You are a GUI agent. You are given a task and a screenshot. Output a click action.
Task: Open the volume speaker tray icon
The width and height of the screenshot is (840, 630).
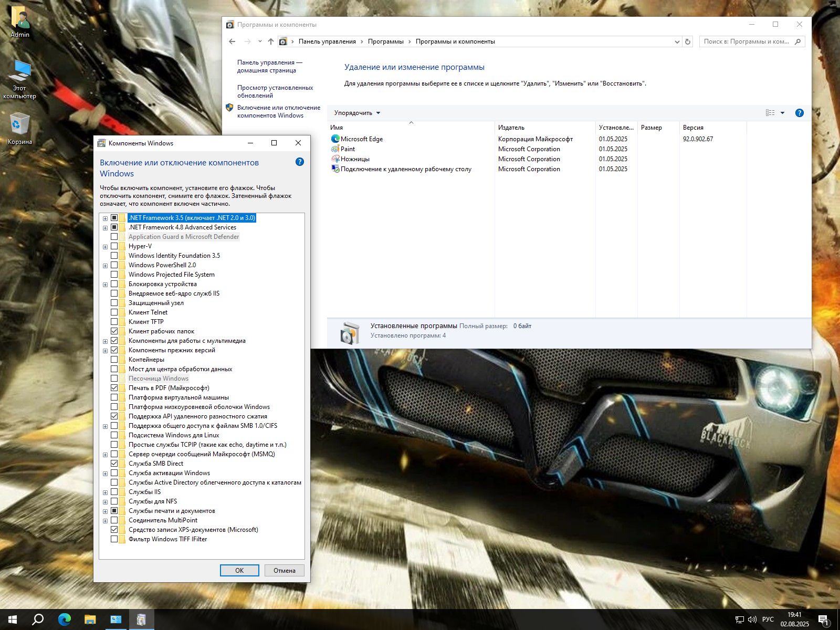click(x=752, y=619)
